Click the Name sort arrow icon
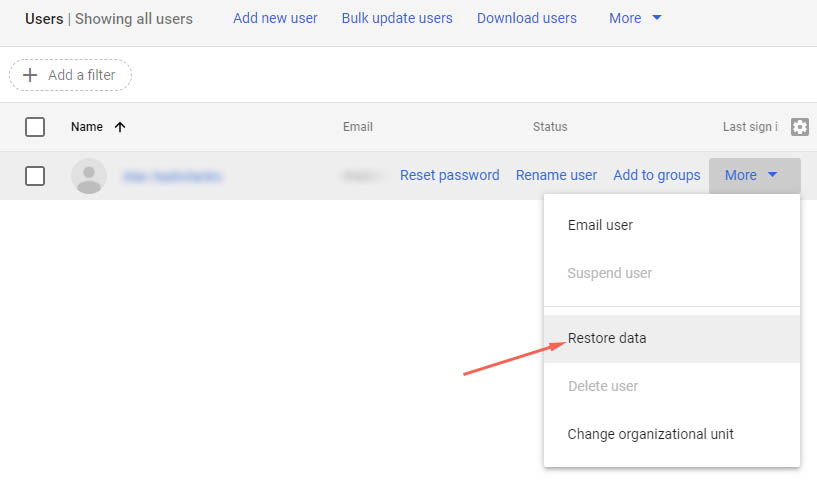This screenshot has width=817, height=482. tap(120, 127)
